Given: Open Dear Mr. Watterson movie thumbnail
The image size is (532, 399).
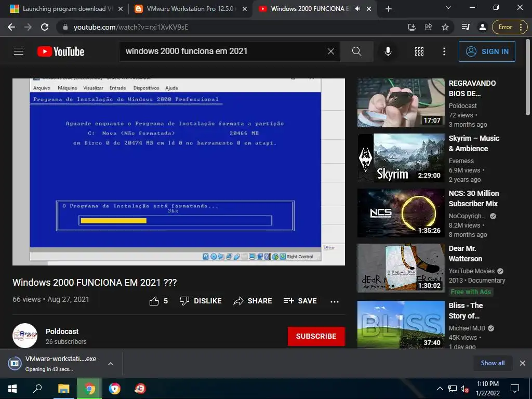Looking at the screenshot, I should 401,268.
